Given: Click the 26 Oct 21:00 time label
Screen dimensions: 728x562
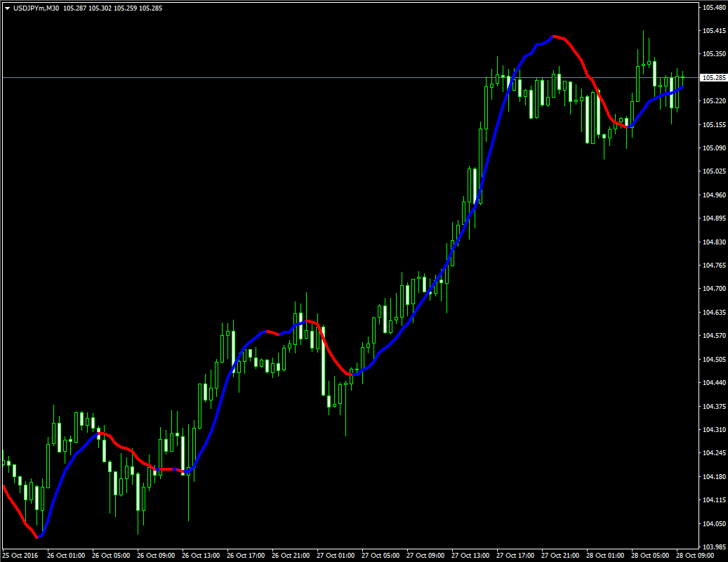Looking at the screenshot, I should point(291,556).
